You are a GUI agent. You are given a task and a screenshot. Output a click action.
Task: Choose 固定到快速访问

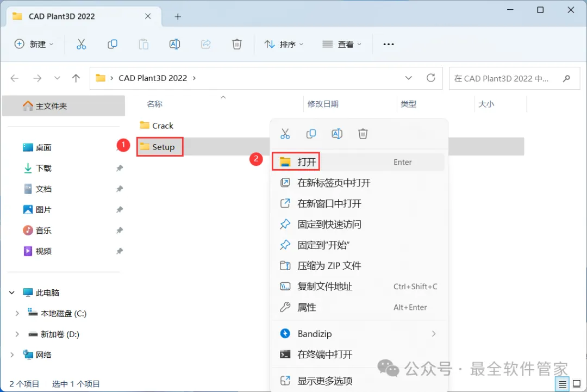358,224
